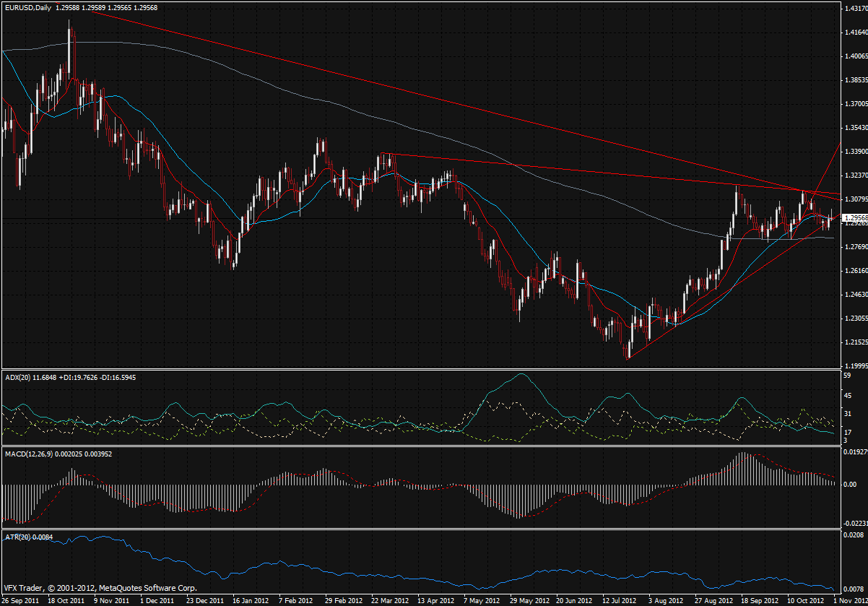The image size is (868, 606).
Task: Select the ADX(20) indicator label
Action: 16,376
